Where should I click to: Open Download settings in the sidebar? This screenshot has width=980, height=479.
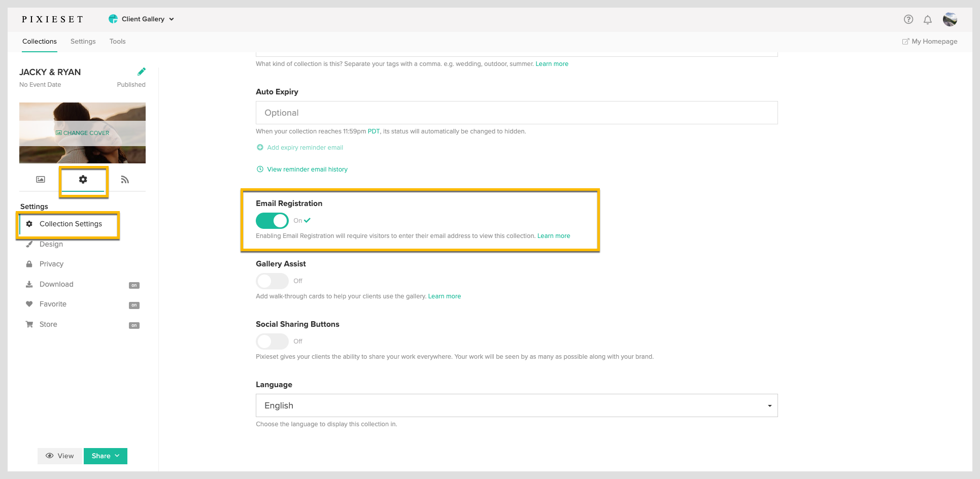tap(56, 284)
